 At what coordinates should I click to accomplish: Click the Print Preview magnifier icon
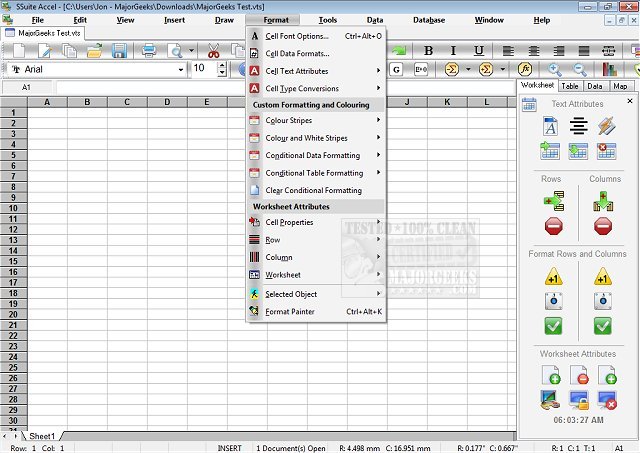176,51
